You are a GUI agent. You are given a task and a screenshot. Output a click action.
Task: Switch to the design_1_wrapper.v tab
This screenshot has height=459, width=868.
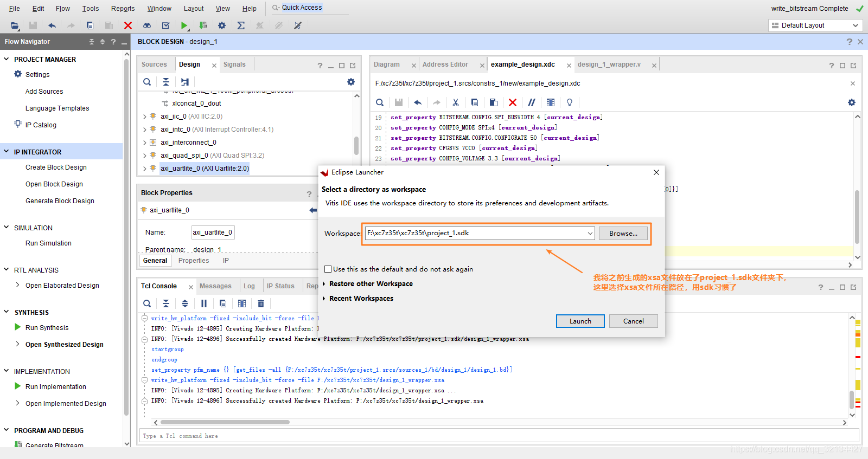[x=609, y=64]
